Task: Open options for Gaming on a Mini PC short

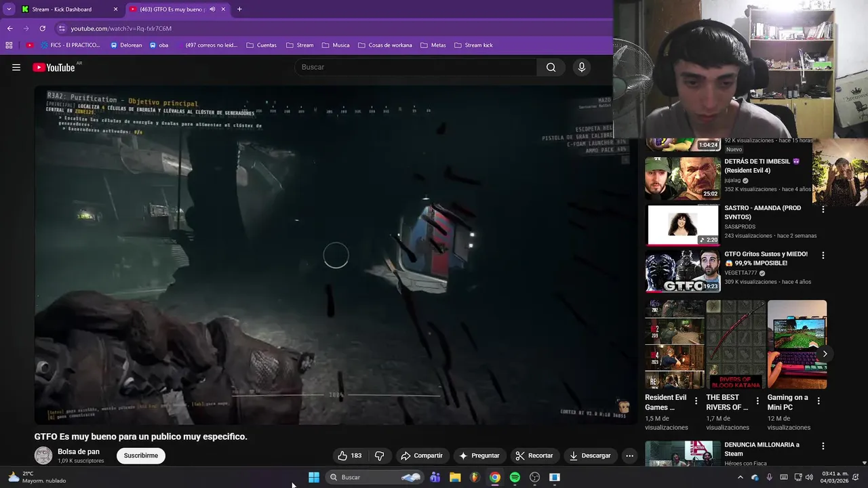Action: (x=818, y=401)
